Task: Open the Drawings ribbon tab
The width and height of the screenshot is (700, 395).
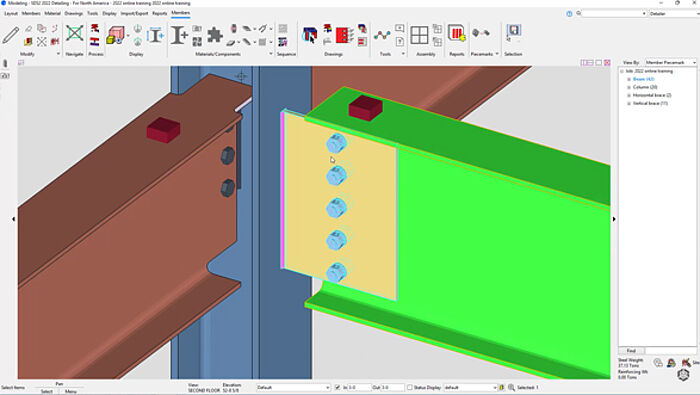Action: (74, 13)
